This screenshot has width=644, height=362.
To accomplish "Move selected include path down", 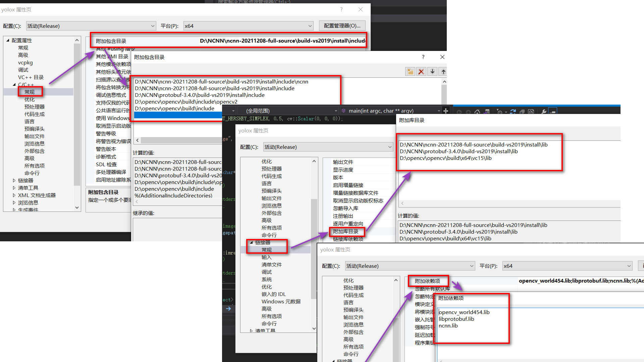I will 432,71.
